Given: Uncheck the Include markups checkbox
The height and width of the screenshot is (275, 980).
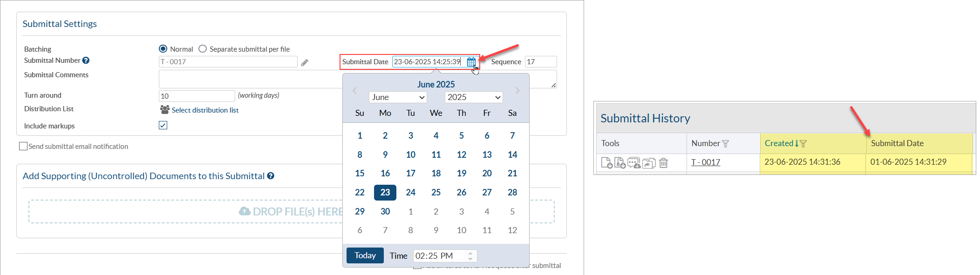Looking at the screenshot, I should 163,125.
